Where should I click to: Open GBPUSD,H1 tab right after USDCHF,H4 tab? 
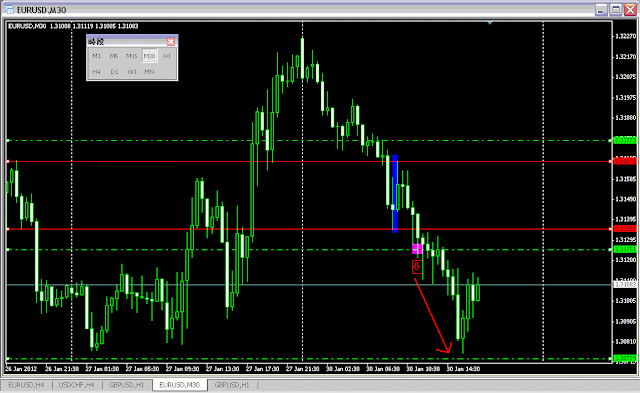(127, 385)
